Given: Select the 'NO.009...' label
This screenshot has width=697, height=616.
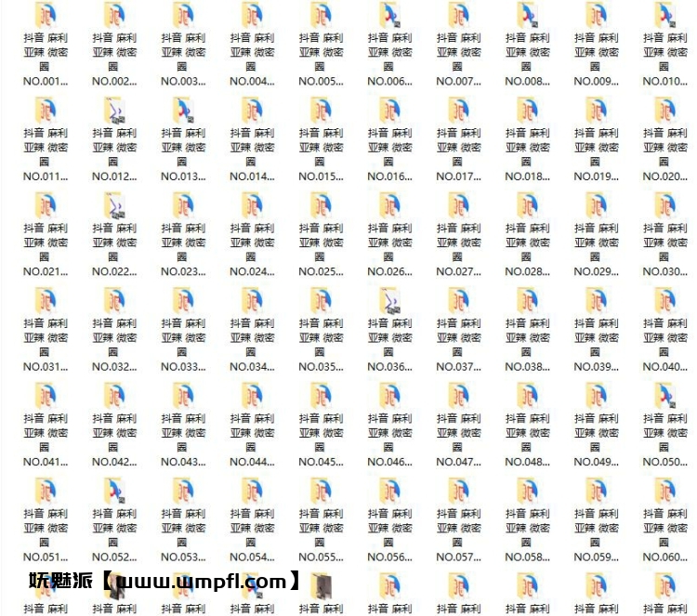Looking at the screenshot, I should (x=597, y=82).
